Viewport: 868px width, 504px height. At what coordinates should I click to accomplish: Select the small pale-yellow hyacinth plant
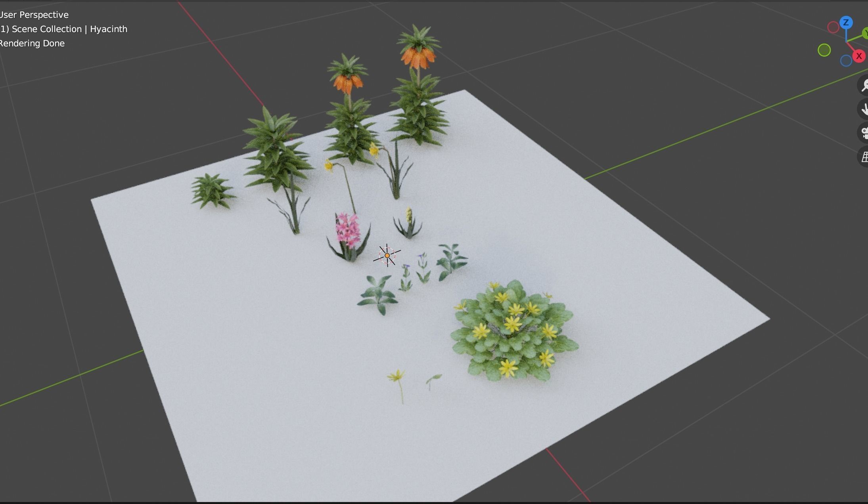[x=408, y=223]
